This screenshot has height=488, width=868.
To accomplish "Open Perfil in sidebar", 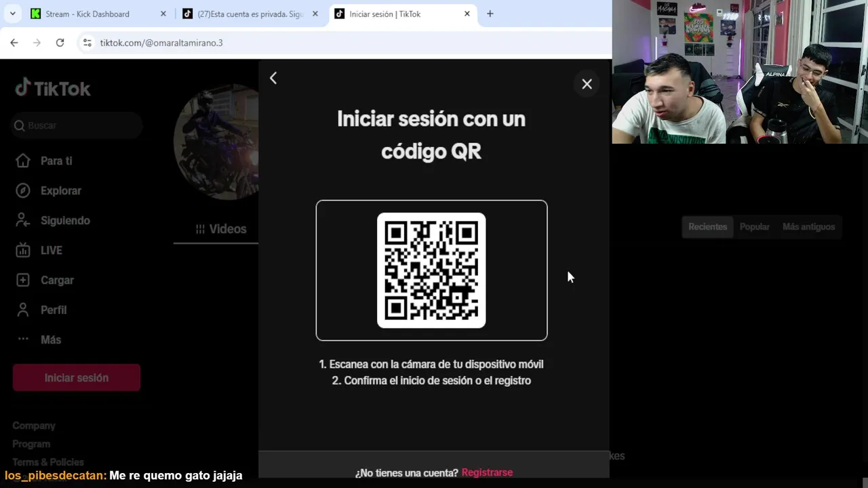I will coord(54,310).
